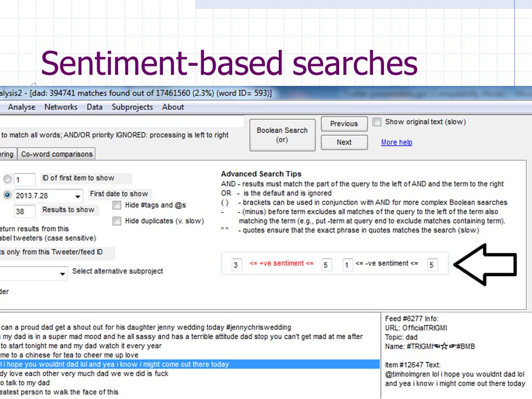The image size is (532, 399).
Task: Click the 'ID of first item to show' label
Action: [78, 178]
